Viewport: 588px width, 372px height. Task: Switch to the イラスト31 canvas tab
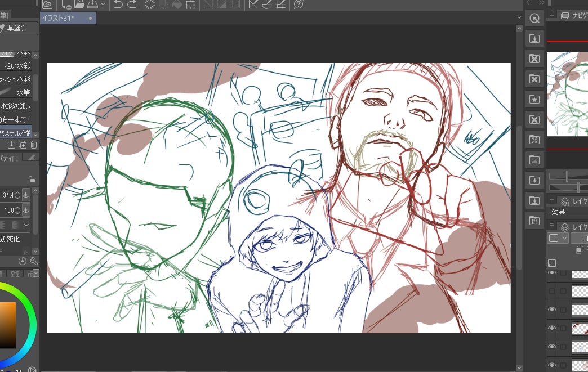click(61, 18)
